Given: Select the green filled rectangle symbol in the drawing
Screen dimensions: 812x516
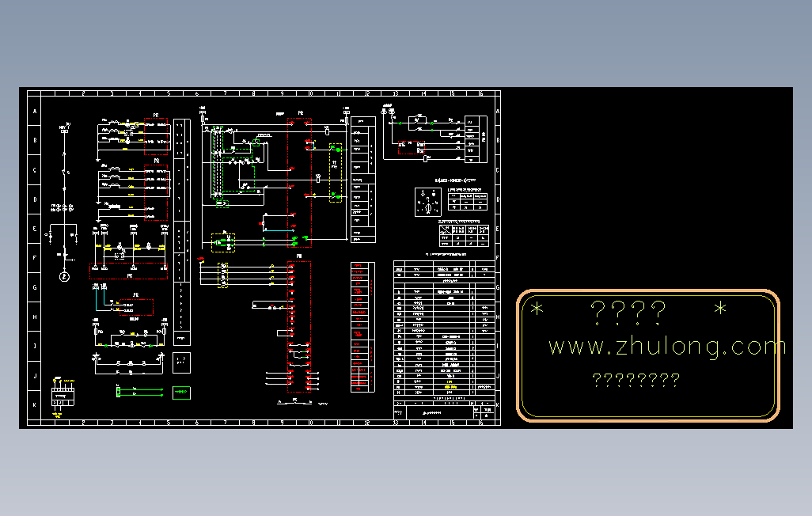Looking at the screenshot, I should coord(181,393).
